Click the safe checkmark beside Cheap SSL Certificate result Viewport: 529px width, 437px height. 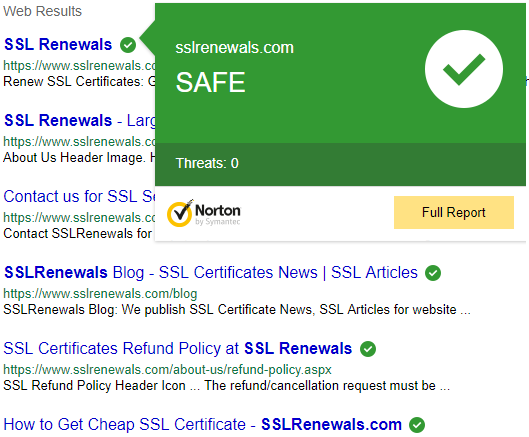(x=417, y=425)
